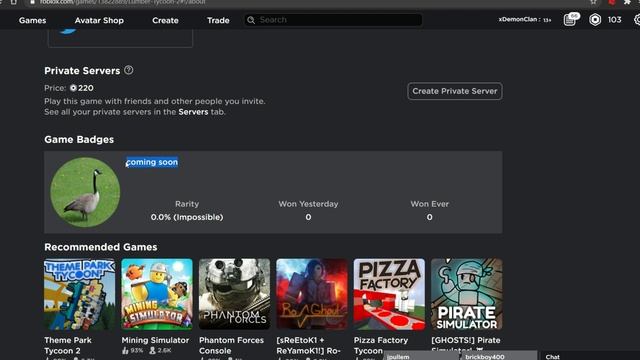Click the browser address bar URL

coord(122,2)
